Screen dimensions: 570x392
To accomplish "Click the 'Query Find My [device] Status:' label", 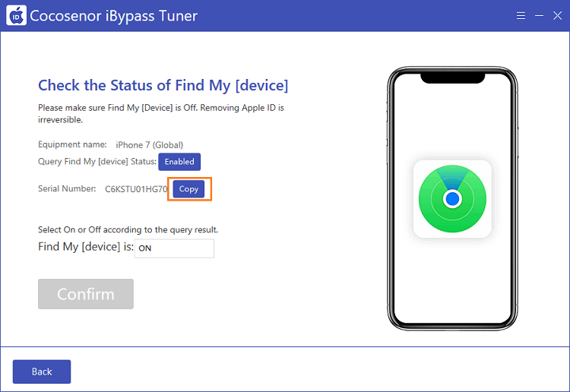I will pos(97,162).
